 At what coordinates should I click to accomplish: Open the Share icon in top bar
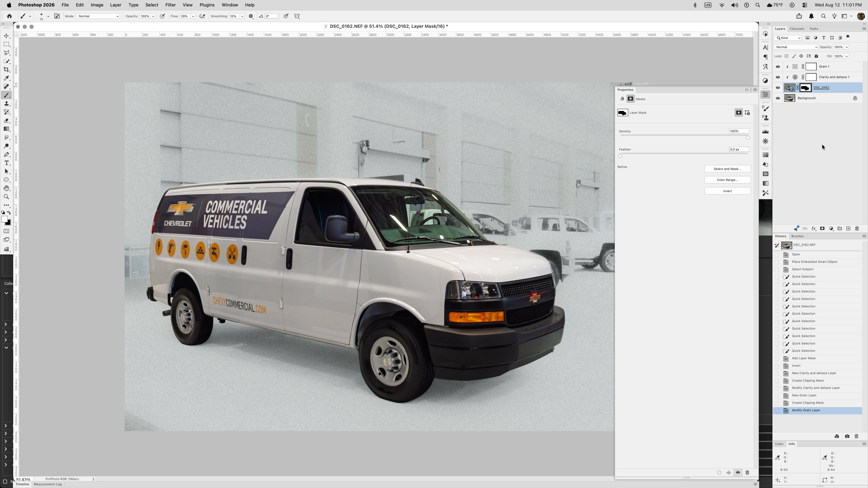799,16
